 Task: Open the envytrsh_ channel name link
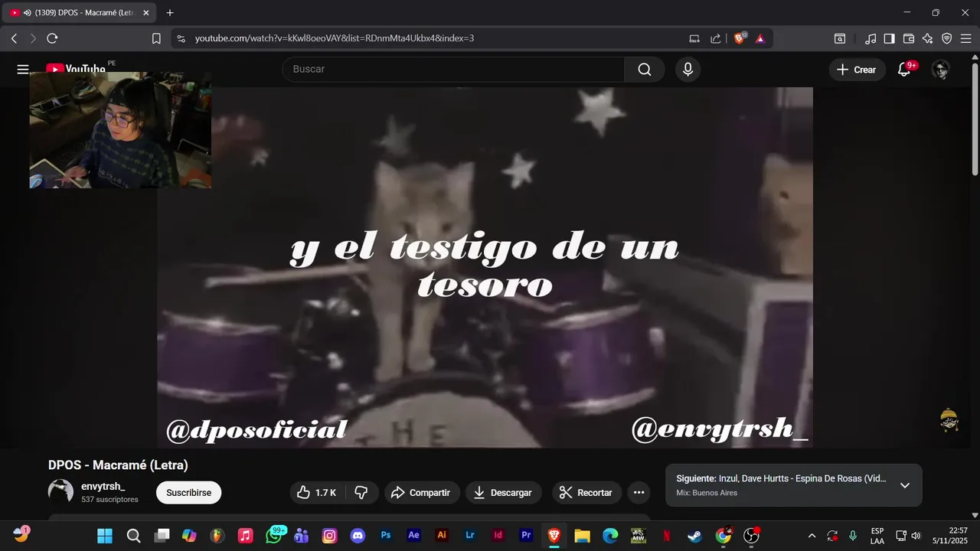(x=103, y=486)
